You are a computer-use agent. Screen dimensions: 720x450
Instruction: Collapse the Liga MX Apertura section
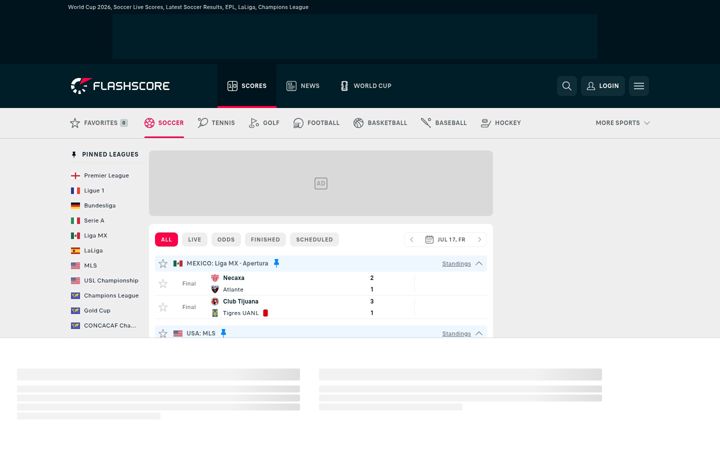coord(479,264)
